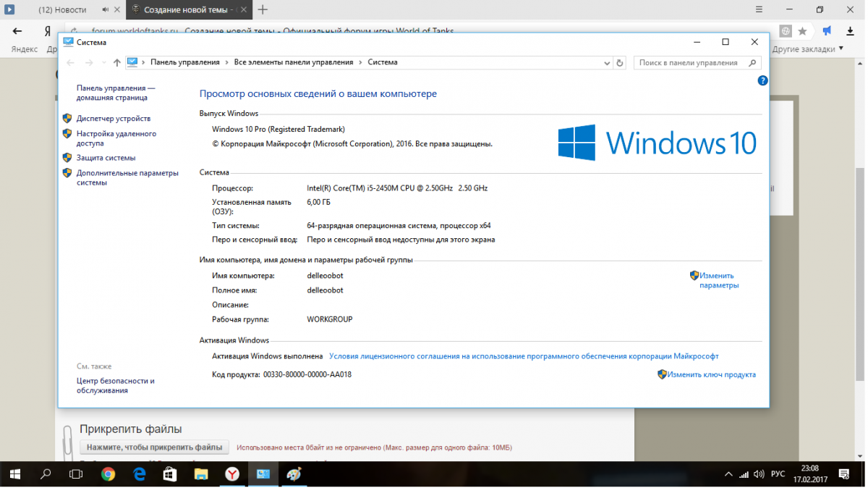Launch Google Chrome from taskbar

(108, 474)
